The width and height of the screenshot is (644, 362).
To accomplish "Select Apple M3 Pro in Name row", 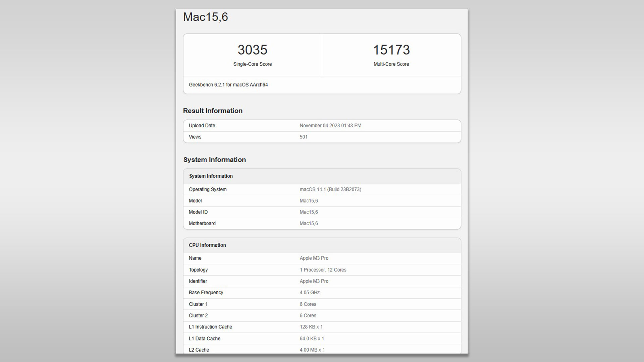I will tap(314, 258).
